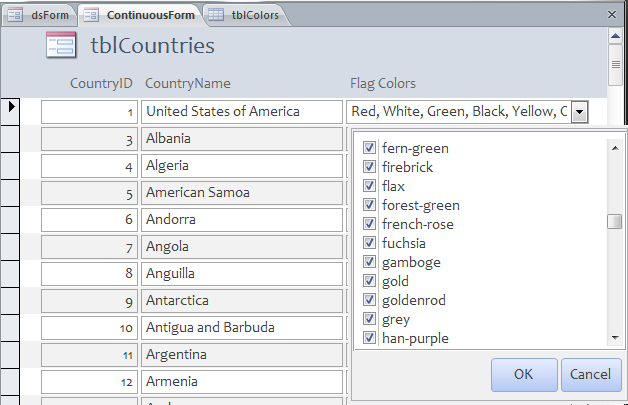Select the Albania row record selector
Screen dimensions: 628x405
[x=10, y=139]
